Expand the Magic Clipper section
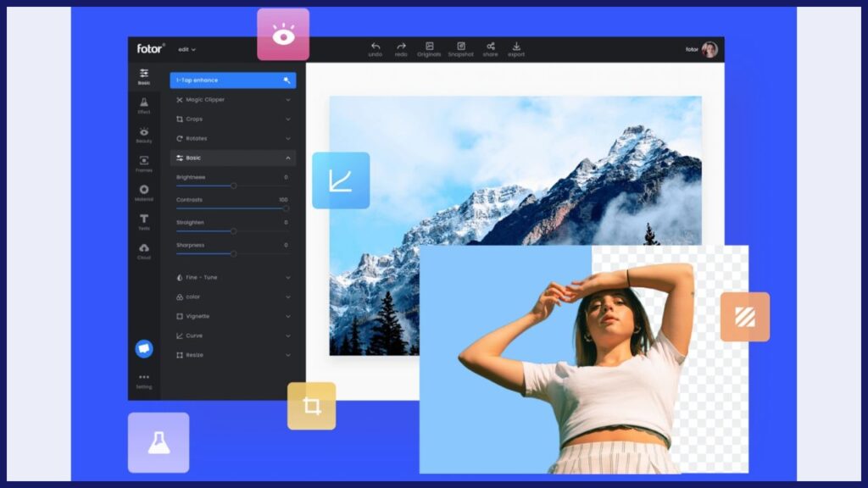Viewport: 868px width, 488px height. (232, 100)
